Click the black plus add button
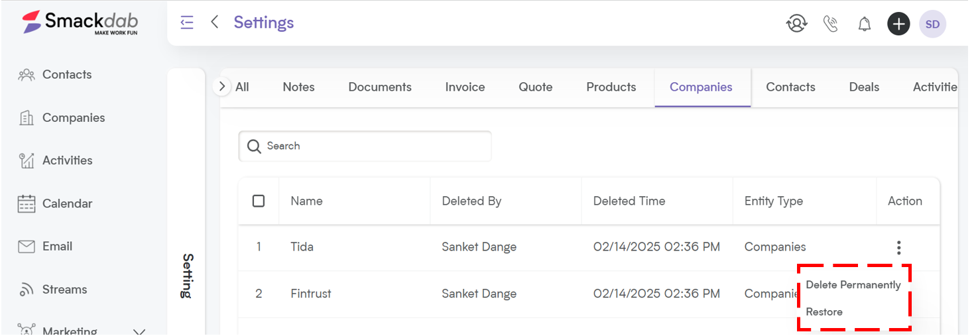The image size is (980, 336). (898, 24)
